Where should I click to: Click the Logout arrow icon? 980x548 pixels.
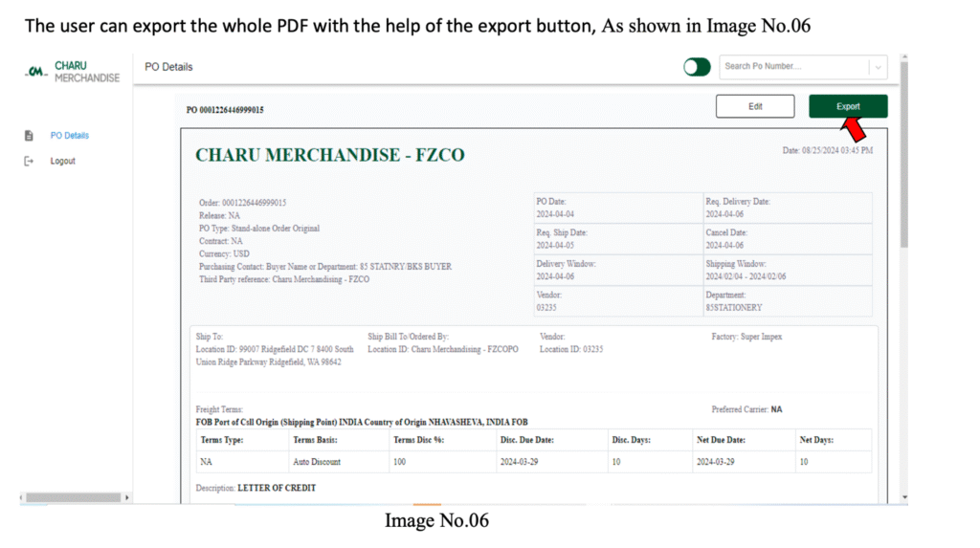click(29, 162)
